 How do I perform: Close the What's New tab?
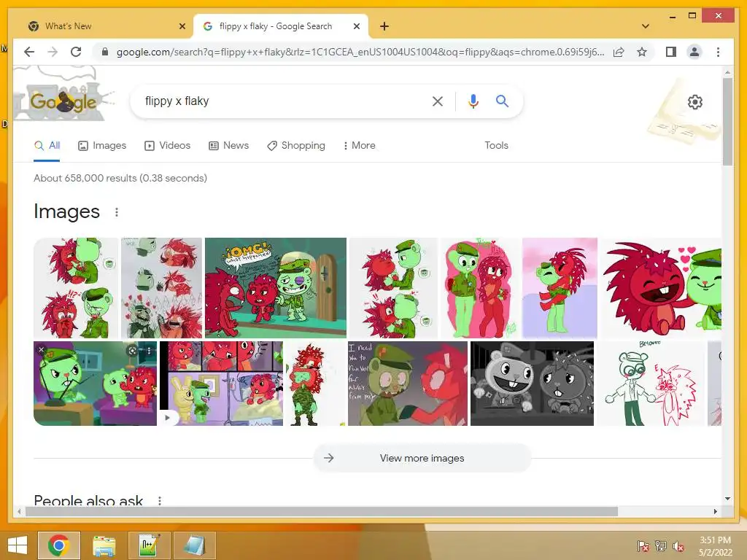tap(182, 26)
